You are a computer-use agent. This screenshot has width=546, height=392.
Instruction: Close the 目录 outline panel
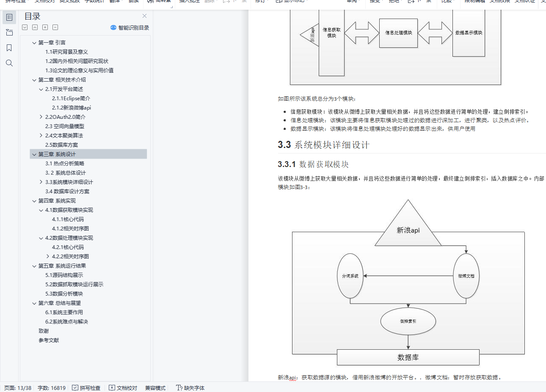(144, 16)
